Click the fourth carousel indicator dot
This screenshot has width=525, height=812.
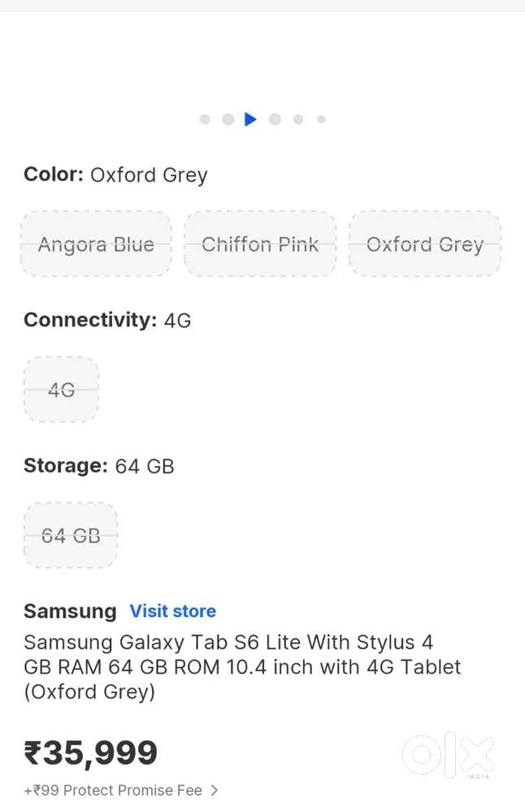pos(275,119)
